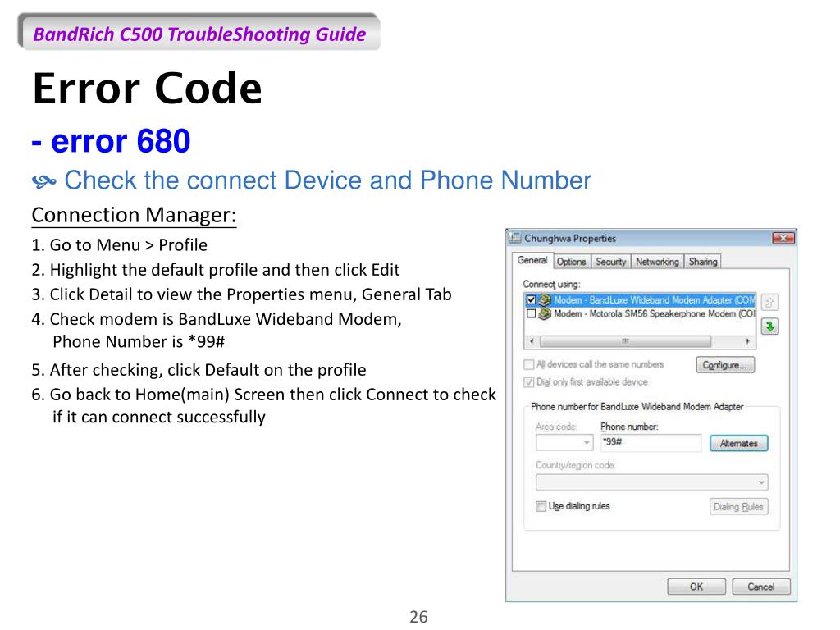Uncheck the BandLuxe Wideband Modem Adapter checkbox

[x=531, y=300]
